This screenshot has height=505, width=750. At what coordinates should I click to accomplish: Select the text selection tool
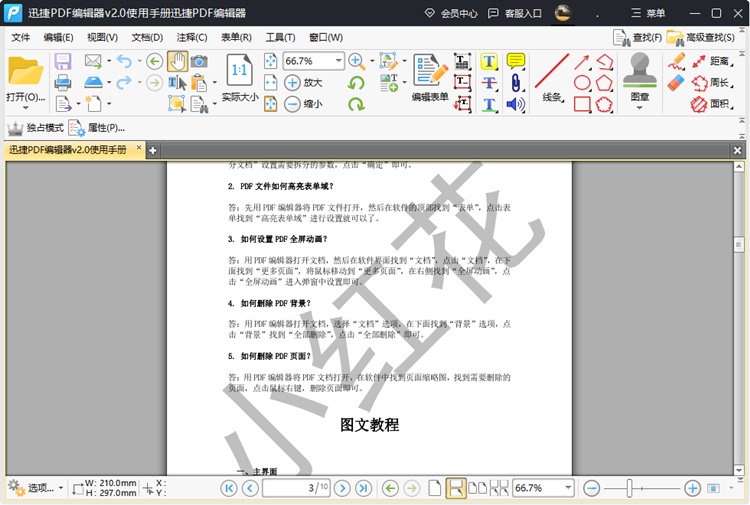click(177, 83)
